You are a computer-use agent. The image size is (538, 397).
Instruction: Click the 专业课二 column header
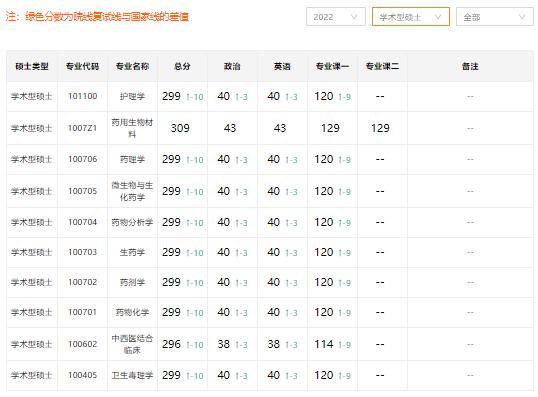coord(382,66)
